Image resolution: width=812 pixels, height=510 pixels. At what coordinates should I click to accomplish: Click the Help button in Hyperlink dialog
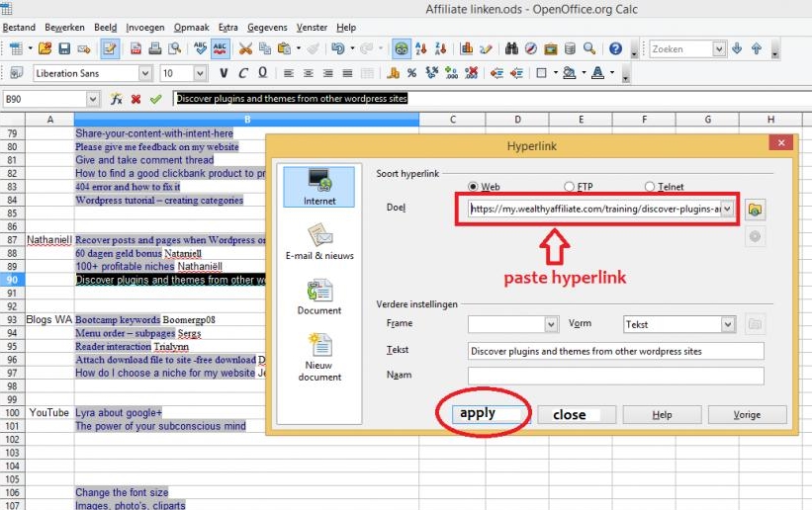pos(662,415)
